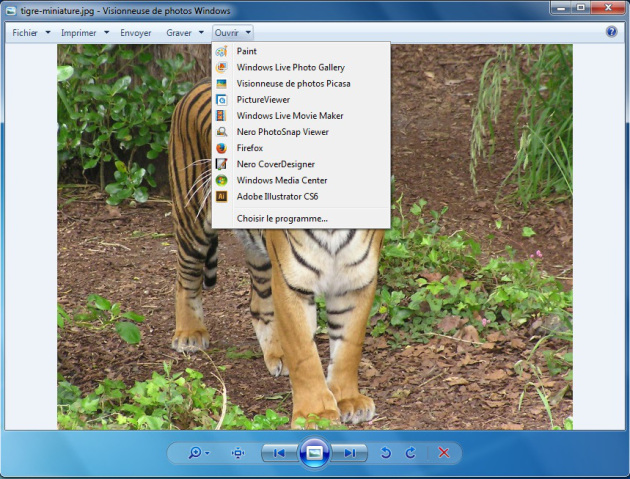Click the zoom magnifier icon
Screen dimensions: 630x479
tap(194, 453)
